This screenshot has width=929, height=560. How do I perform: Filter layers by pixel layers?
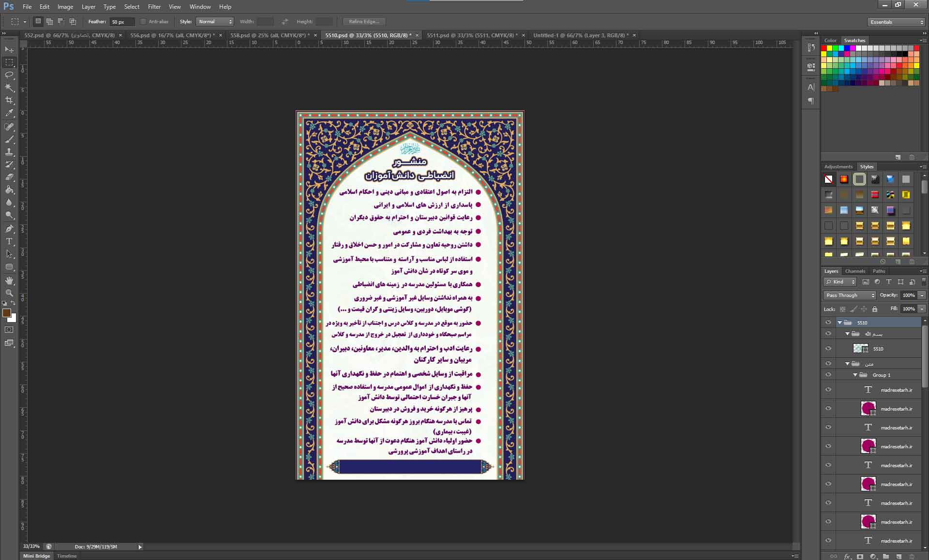point(866,282)
